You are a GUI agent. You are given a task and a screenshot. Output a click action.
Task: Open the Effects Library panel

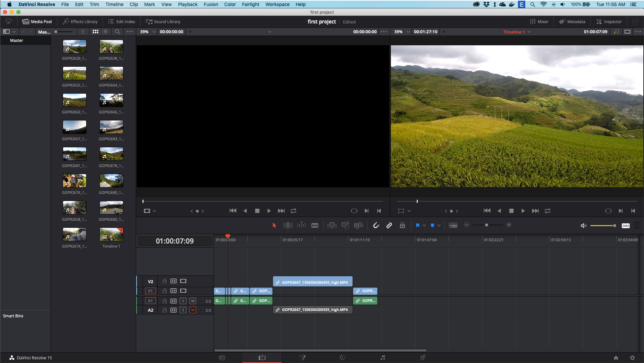tap(80, 21)
